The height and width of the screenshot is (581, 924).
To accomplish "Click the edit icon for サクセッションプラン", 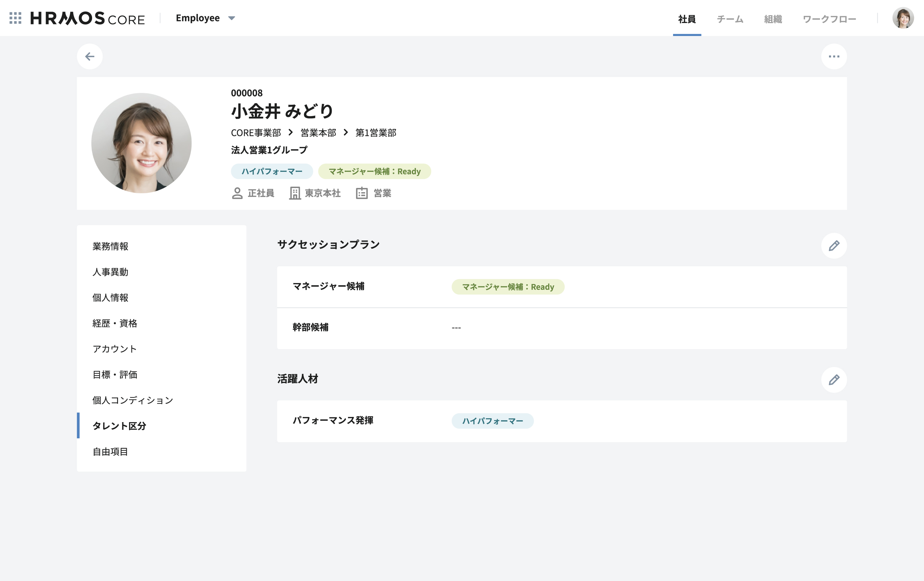I will tap(834, 246).
